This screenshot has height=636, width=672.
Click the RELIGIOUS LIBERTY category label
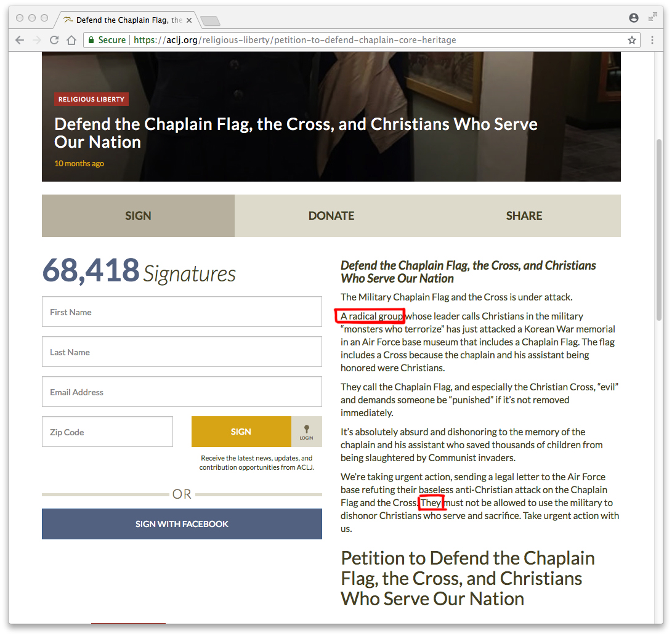tap(91, 99)
